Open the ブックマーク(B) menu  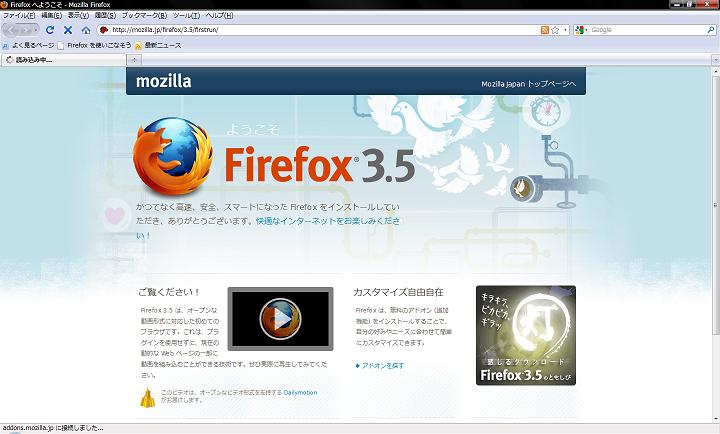click(x=144, y=15)
